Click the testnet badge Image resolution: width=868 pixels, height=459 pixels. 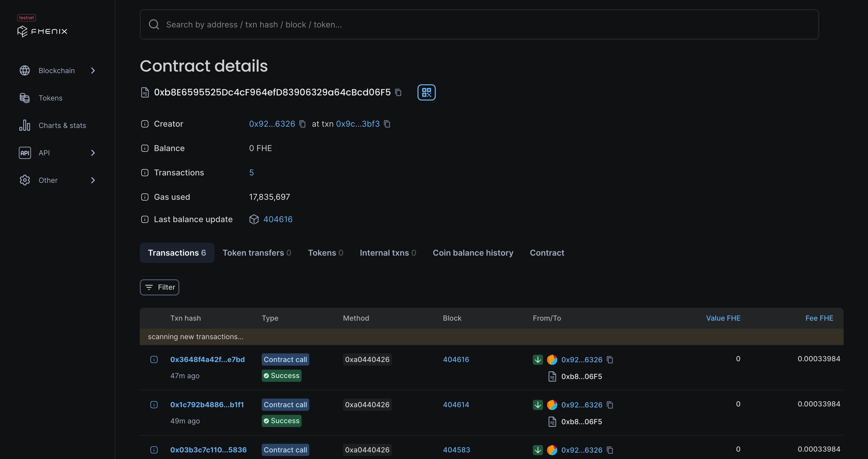tap(27, 18)
